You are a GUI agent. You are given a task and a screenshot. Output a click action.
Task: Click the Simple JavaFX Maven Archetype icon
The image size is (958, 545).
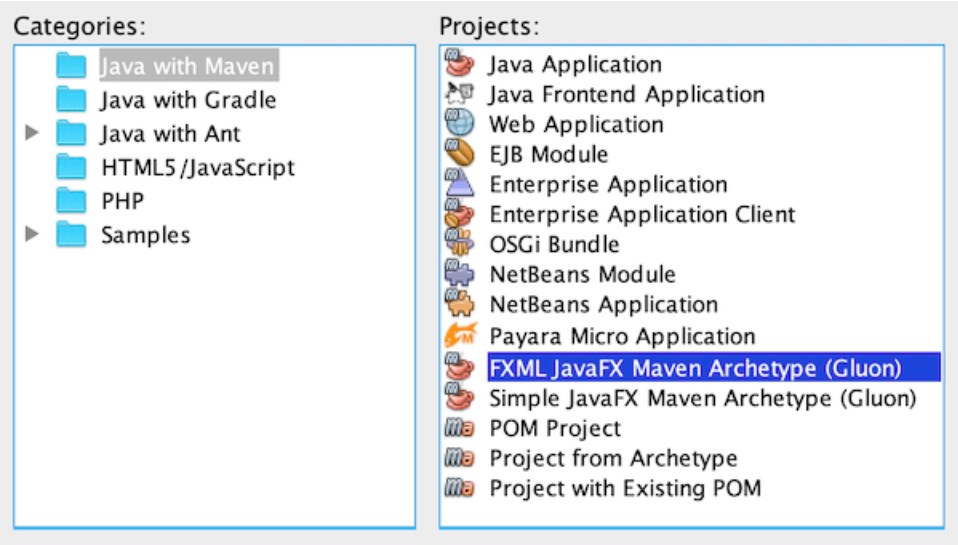[459, 397]
